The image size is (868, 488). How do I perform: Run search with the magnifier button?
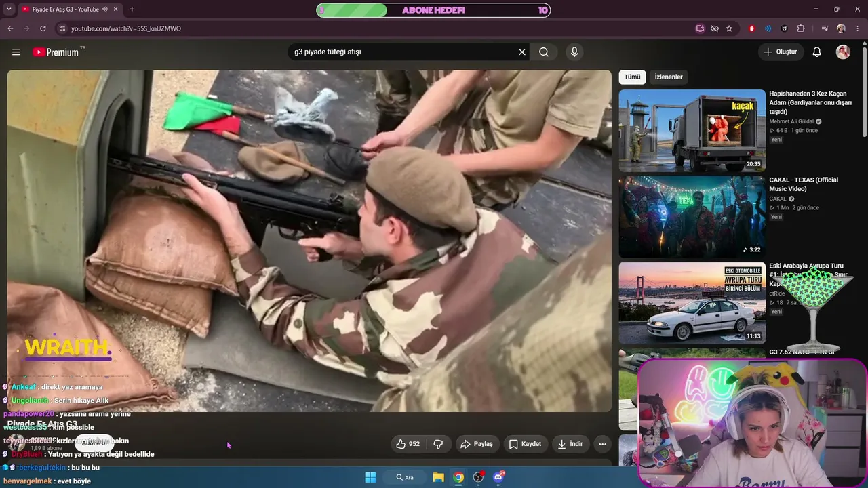click(544, 52)
